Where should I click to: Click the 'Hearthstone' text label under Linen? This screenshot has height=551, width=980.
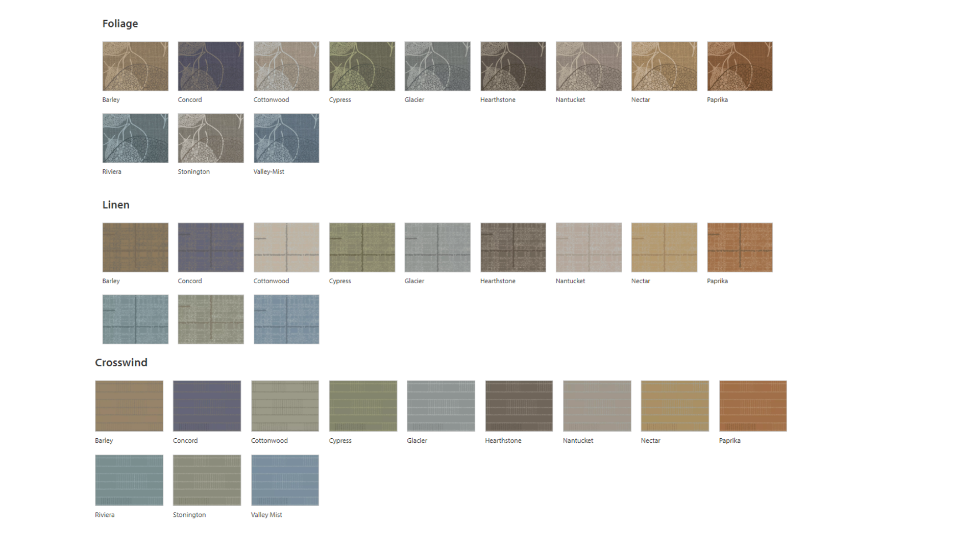pyautogui.click(x=498, y=281)
